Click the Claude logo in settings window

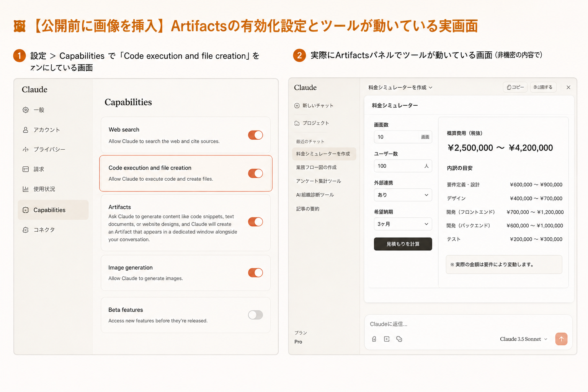pos(34,90)
